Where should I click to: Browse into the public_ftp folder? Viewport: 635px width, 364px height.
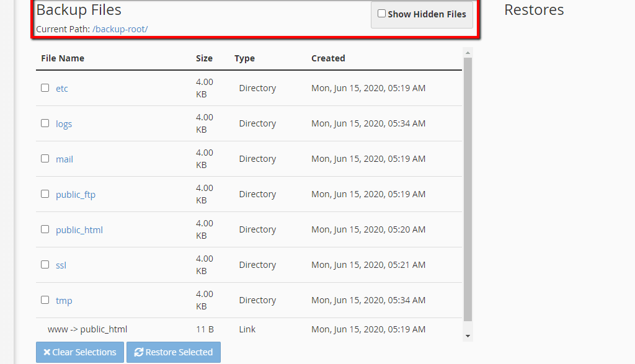(x=76, y=195)
